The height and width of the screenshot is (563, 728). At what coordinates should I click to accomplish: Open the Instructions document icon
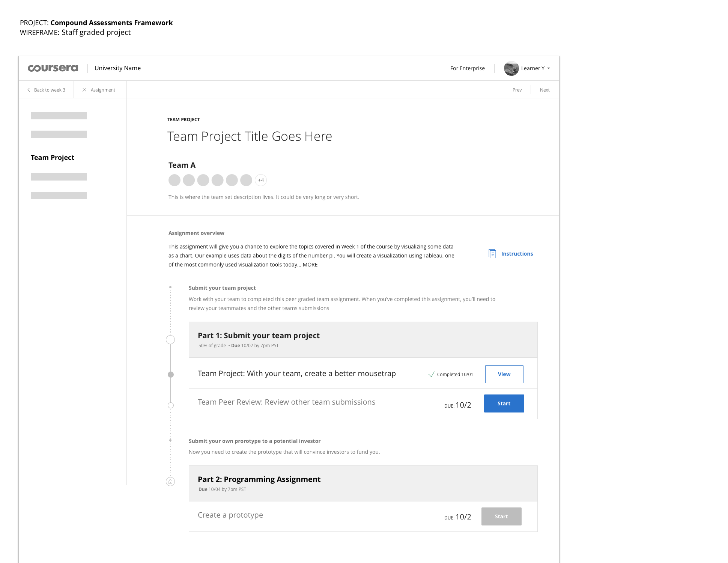(492, 254)
